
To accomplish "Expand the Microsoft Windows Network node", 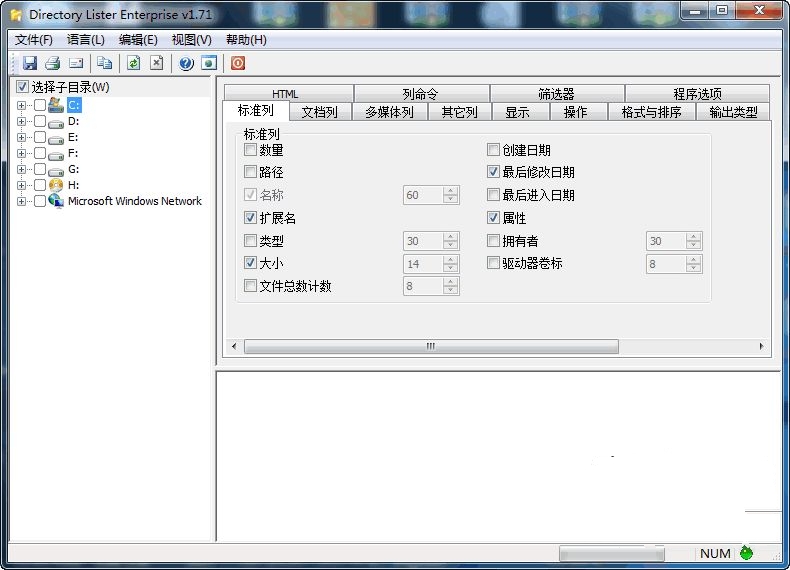I will click(21, 201).
